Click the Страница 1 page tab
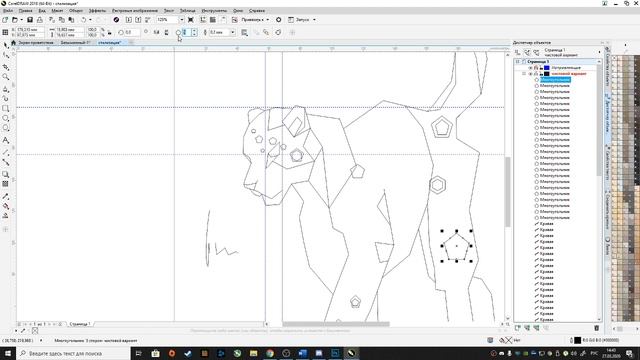This screenshot has height=360, width=640. [80, 324]
